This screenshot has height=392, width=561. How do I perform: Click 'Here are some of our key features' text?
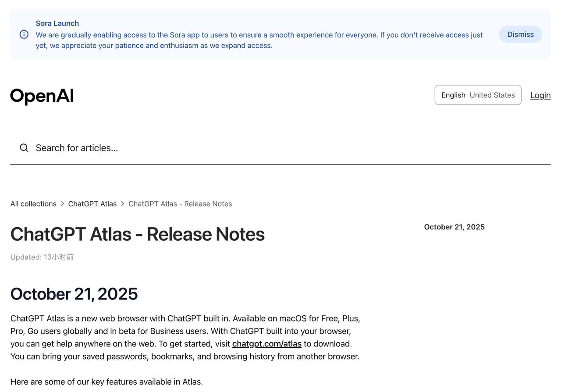click(x=107, y=382)
